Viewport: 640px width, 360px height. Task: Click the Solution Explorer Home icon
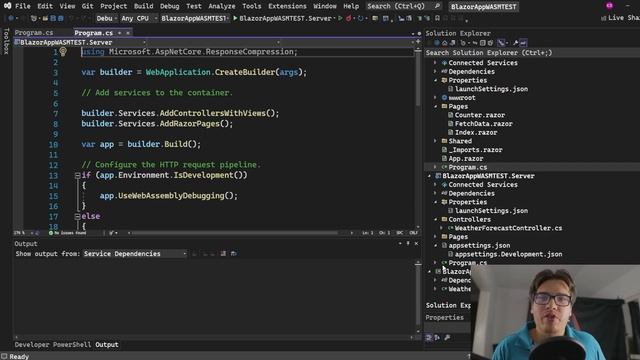(444, 43)
